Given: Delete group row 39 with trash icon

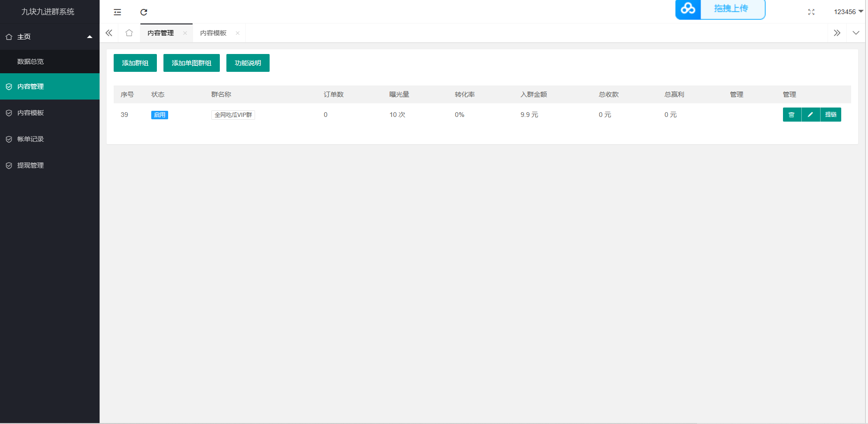Looking at the screenshot, I should click(x=791, y=115).
